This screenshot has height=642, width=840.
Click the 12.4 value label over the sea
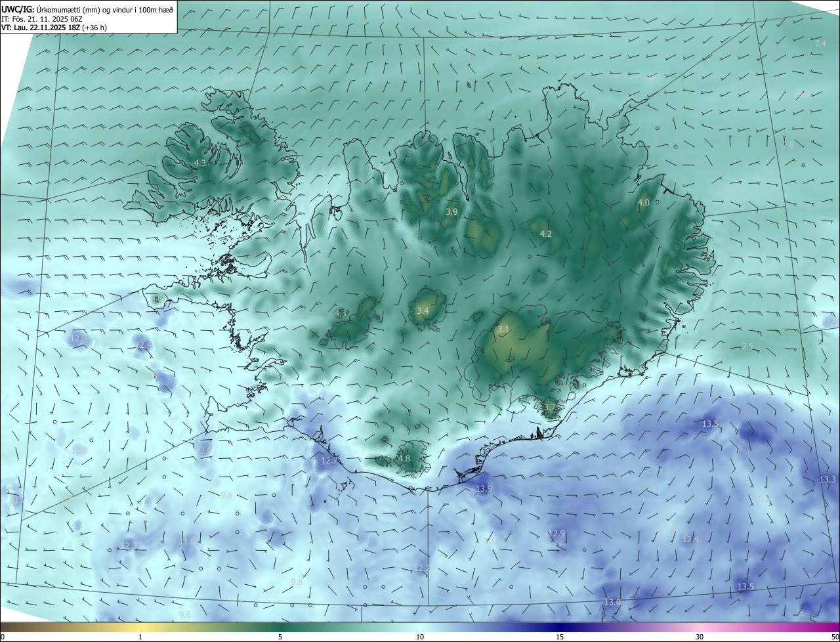pyautogui.click(x=690, y=540)
